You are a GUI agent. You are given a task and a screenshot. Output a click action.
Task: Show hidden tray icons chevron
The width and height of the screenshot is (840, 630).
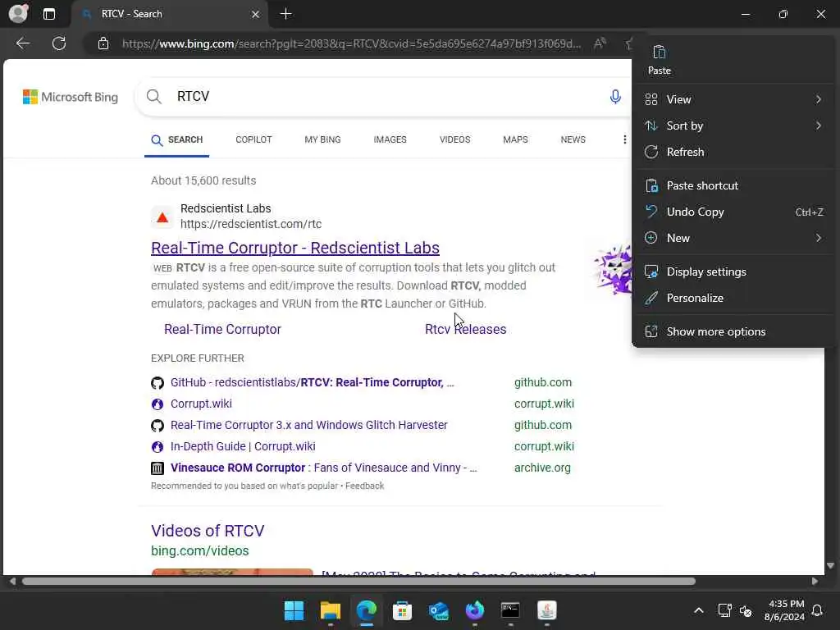click(x=699, y=610)
